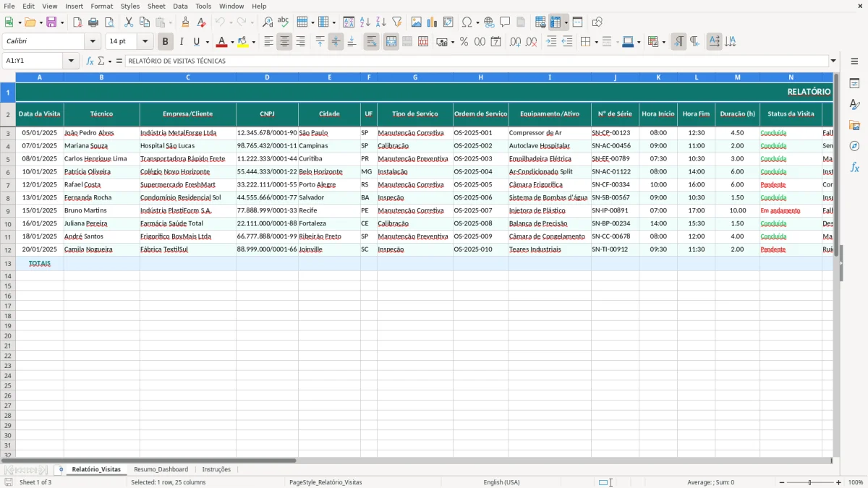Open the Format menu
868x488 pixels.
click(101, 6)
